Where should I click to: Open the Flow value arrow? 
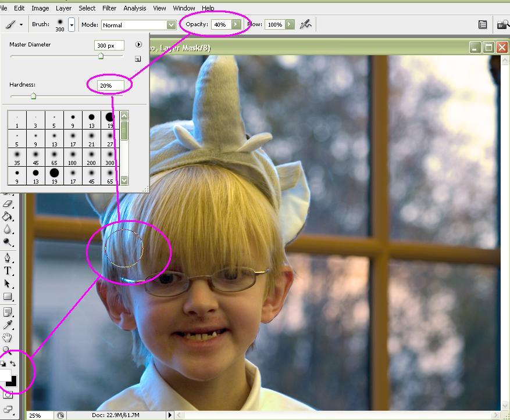290,24
